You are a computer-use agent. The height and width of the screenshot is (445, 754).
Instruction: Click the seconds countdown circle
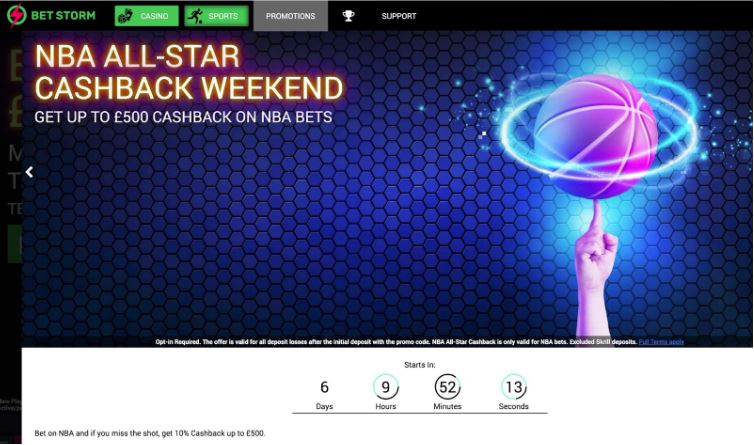(x=514, y=387)
